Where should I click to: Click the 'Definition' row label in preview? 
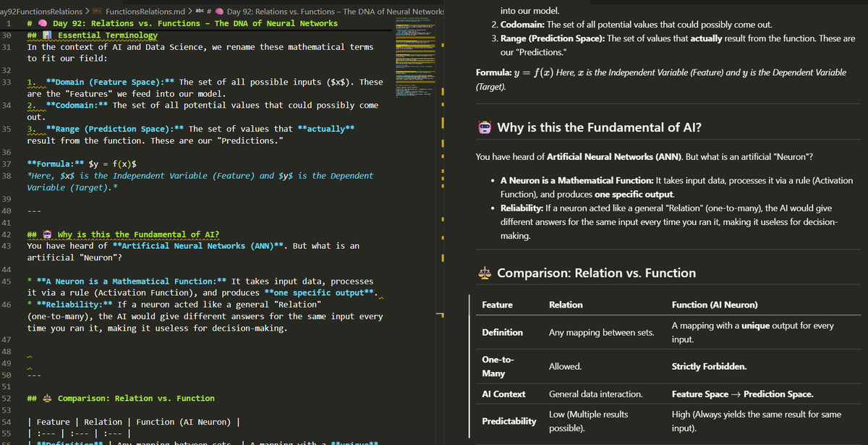[x=502, y=332]
